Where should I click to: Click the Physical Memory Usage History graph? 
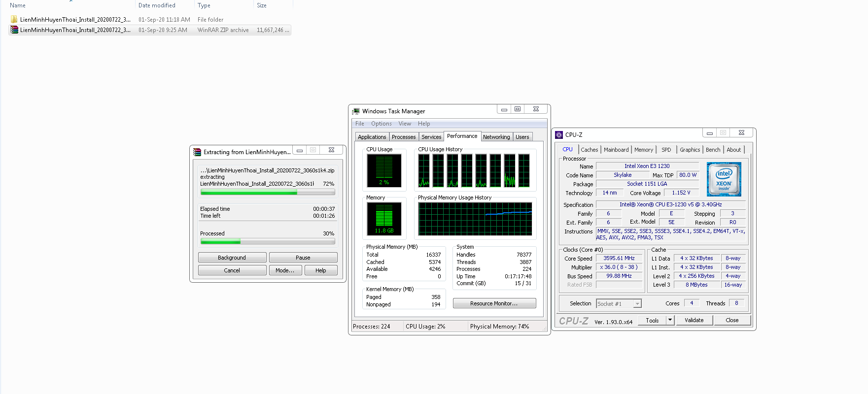(475, 219)
